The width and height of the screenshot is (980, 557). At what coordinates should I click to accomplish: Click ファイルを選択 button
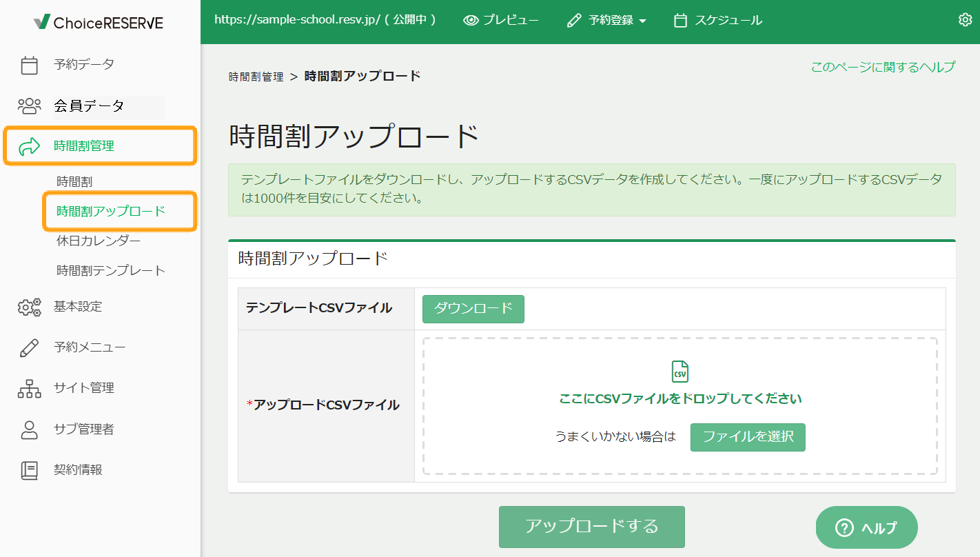pos(748,437)
